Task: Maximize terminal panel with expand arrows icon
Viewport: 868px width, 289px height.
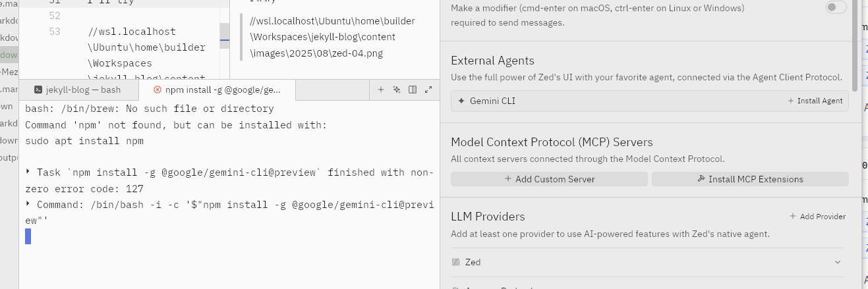Action: 428,90
